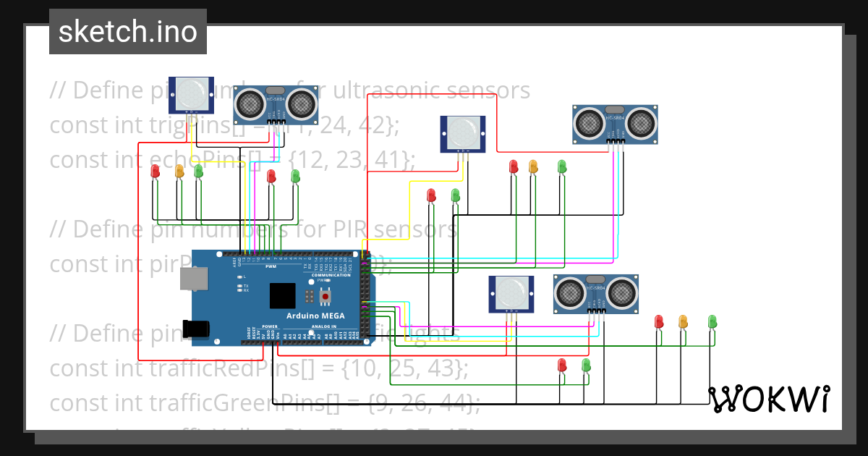
Task: Toggle the L built-in LED indicator on the Arduino
Action: [x=239, y=278]
